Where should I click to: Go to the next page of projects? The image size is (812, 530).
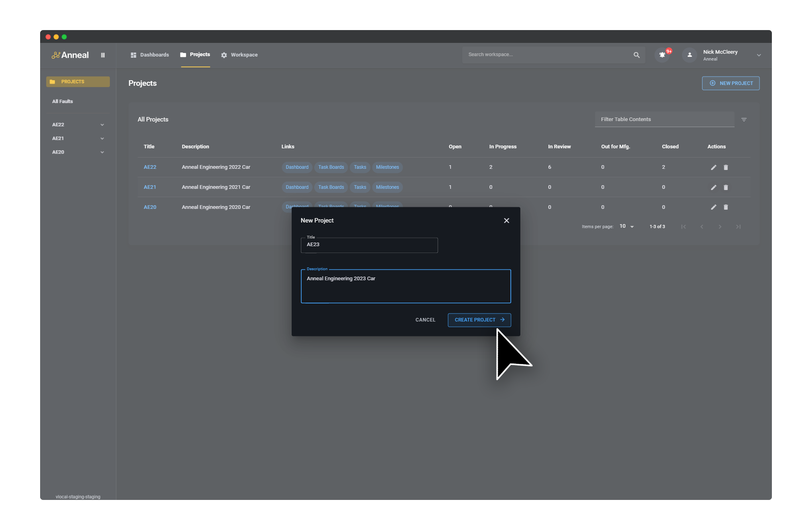720,227
